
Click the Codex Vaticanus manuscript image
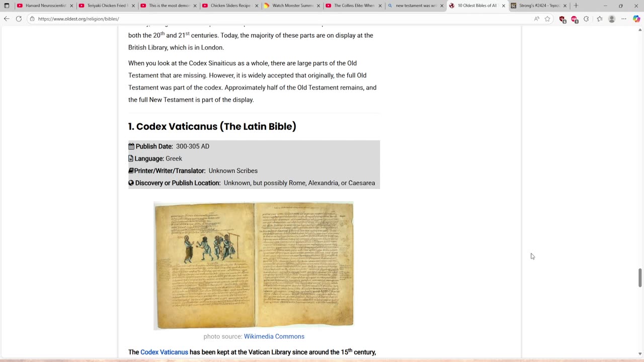coord(254,265)
